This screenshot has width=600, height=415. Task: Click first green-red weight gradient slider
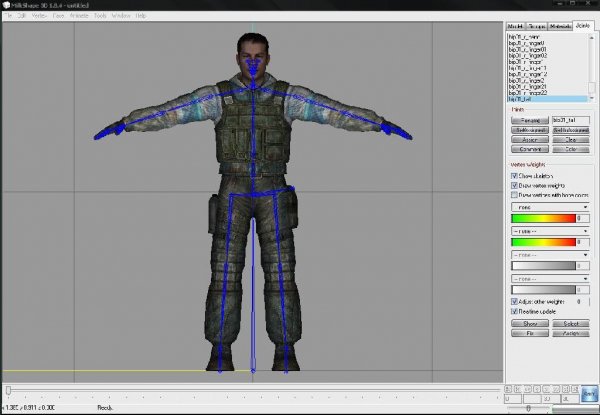pyautogui.click(x=543, y=218)
